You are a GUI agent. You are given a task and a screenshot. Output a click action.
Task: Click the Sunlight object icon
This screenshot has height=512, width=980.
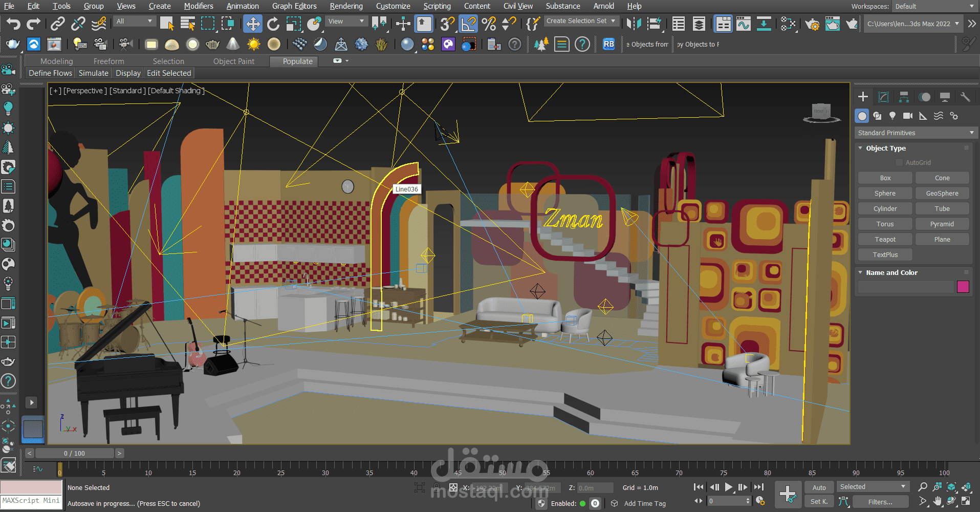click(x=253, y=45)
